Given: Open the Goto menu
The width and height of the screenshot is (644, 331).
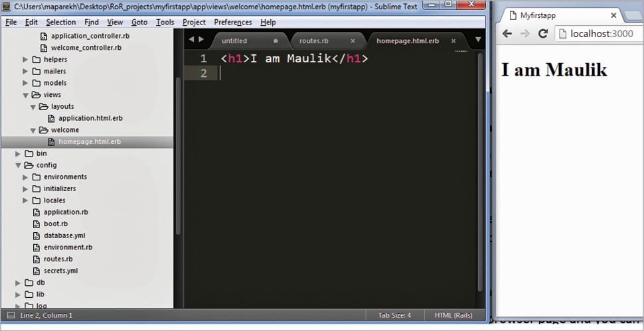Looking at the screenshot, I should 139,22.
